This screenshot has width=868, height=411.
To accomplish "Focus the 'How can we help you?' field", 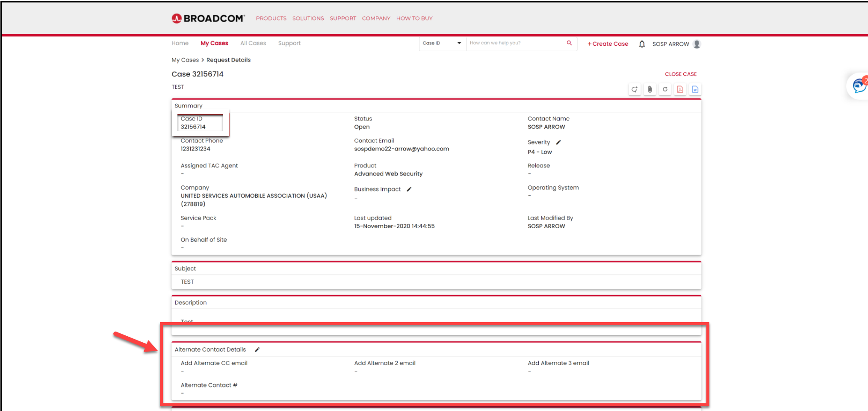I will (x=515, y=43).
